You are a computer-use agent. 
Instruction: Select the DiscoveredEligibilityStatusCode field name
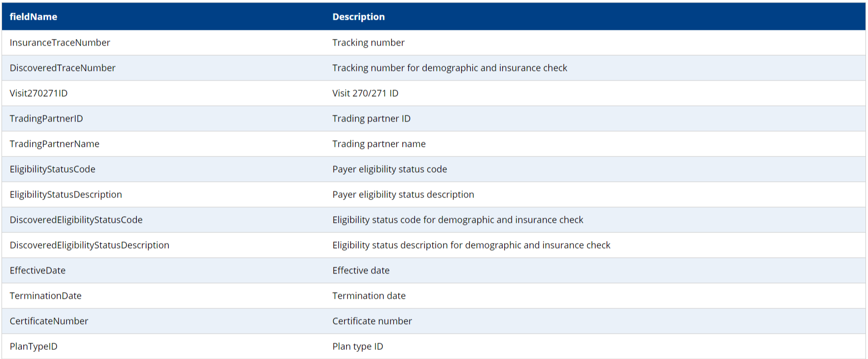(x=76, y=220)
